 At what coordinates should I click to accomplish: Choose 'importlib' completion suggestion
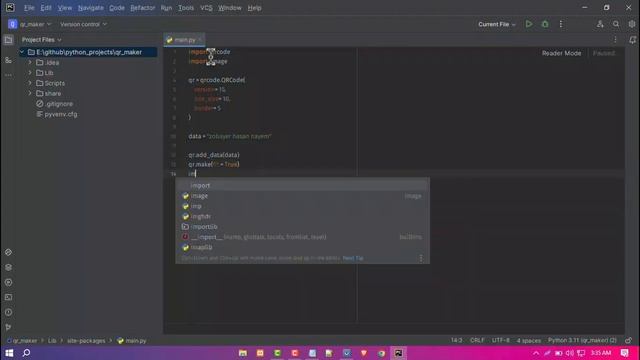point(302,227)
